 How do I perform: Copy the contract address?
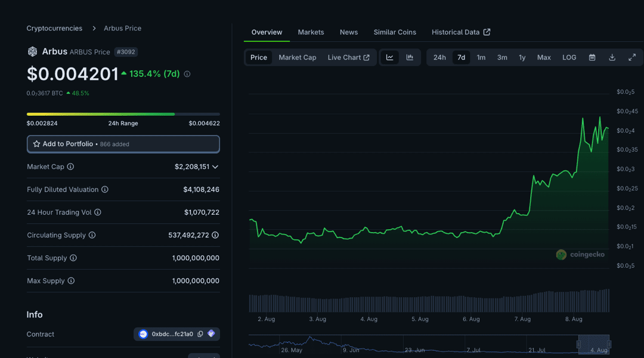(x=200, y=334)
